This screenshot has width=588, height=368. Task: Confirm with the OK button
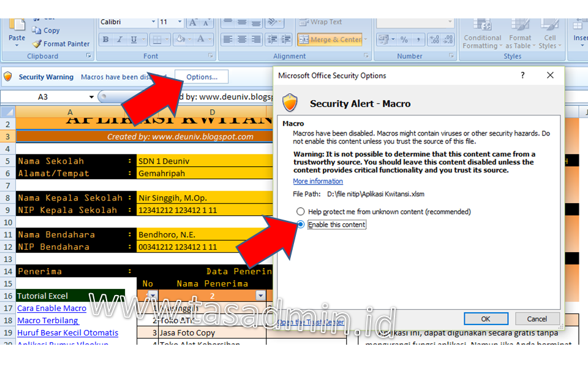[x=486, y=319]
